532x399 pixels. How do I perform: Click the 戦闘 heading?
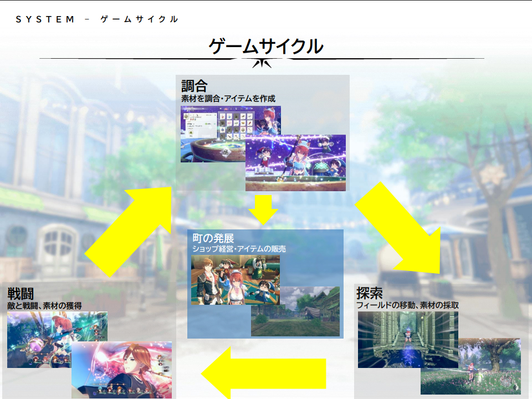click(x=21, y=294)
